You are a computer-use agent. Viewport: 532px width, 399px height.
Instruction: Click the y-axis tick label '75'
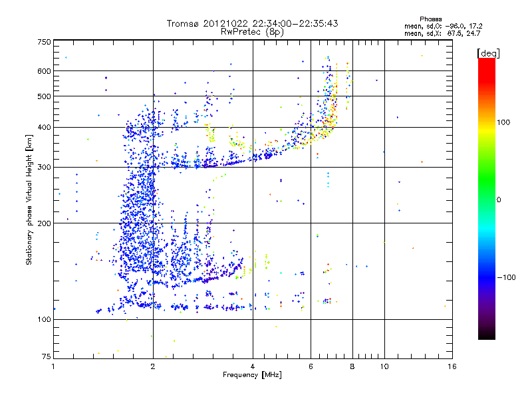pos(47,356)
